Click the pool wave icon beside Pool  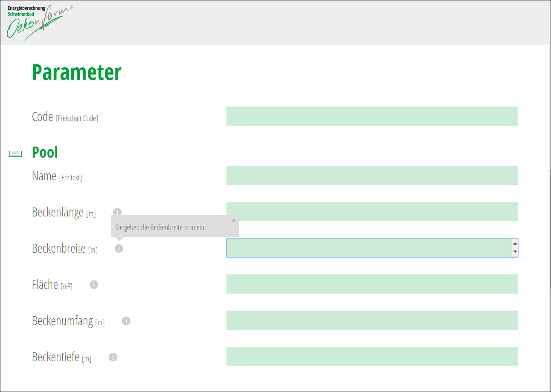click(15, 154)
